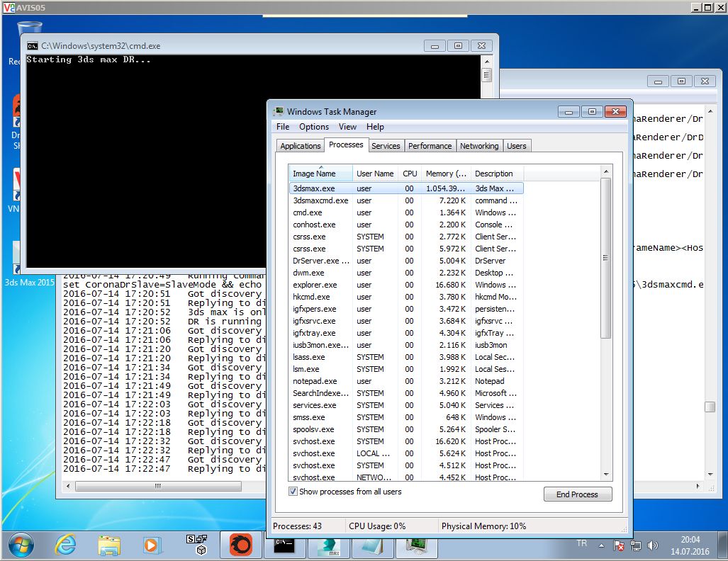The width and height of the screenshot is (728, 561).
Task: Select the dwm.exe process row
Action: [x=406, y=273]
